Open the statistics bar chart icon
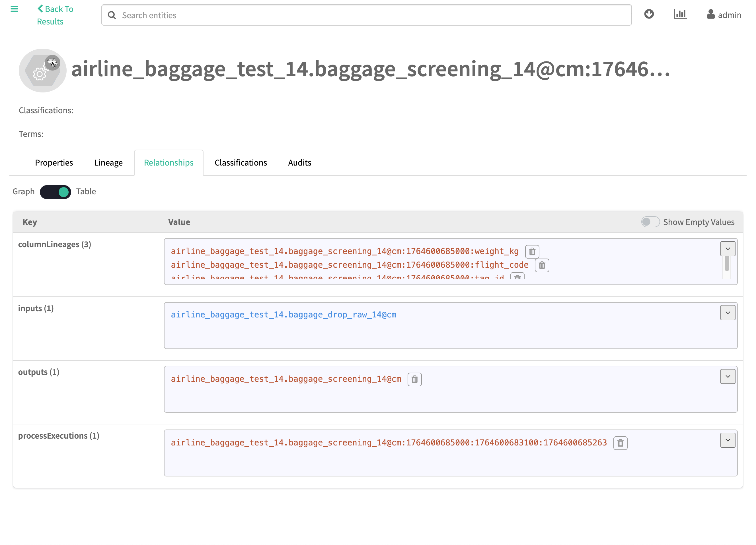 click(x=680, y=14)
